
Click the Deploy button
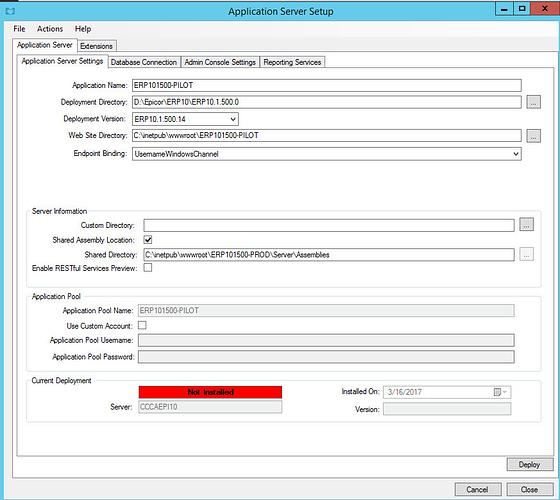tap(529, 465)
